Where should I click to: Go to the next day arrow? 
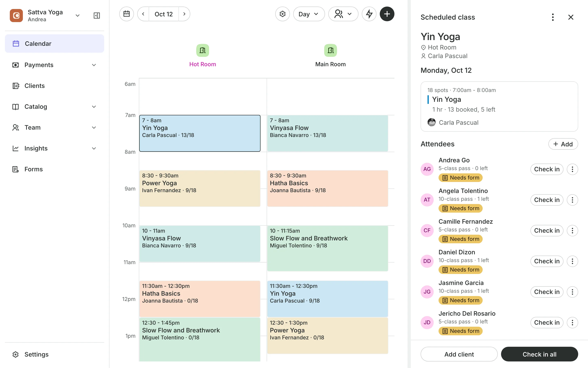tap(184, 14)
